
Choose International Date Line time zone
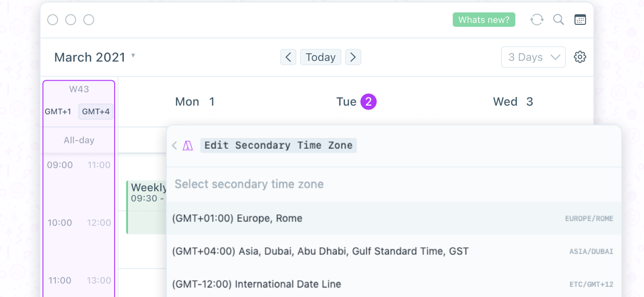[x=394, y=284]
